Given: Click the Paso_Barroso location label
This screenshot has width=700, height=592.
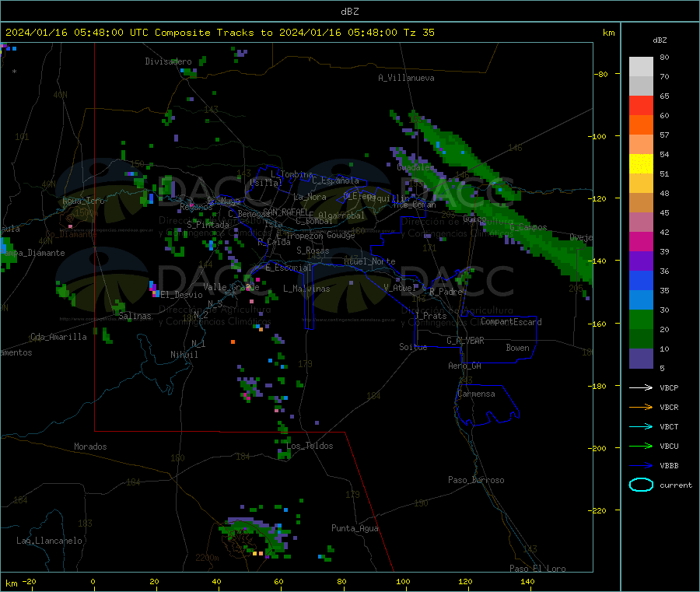Looking at the screenshot, I should tap(476, 480).
